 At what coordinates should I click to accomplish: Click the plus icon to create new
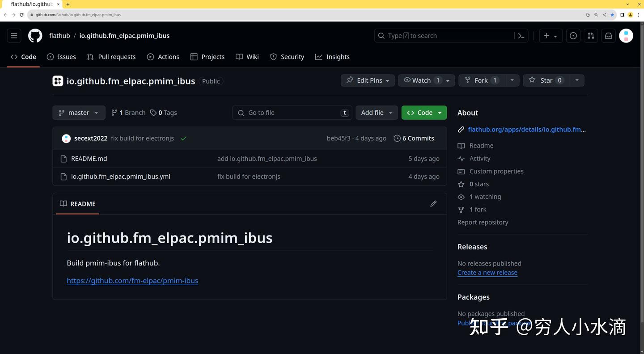(546, 35)
